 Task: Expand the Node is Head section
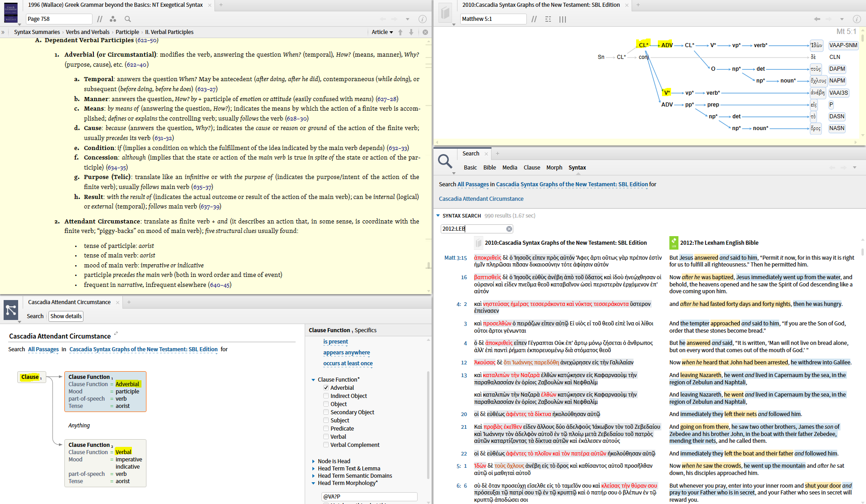[x=313, y=461]
